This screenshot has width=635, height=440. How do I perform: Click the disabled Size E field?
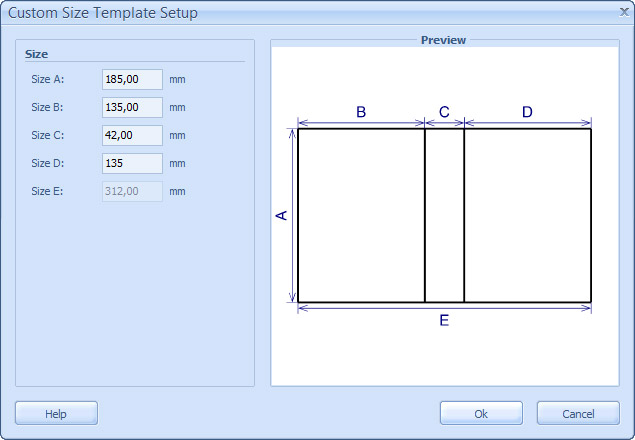132,191
